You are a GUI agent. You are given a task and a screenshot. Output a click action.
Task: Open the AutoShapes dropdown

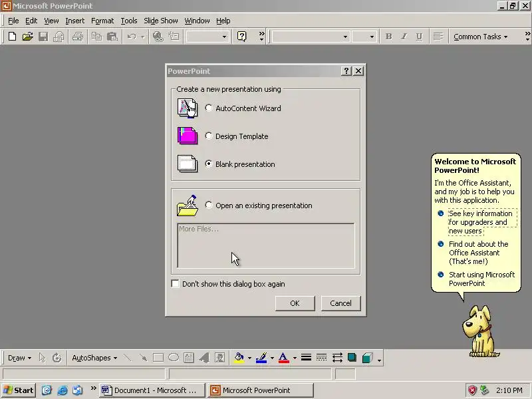click(94, 358)
